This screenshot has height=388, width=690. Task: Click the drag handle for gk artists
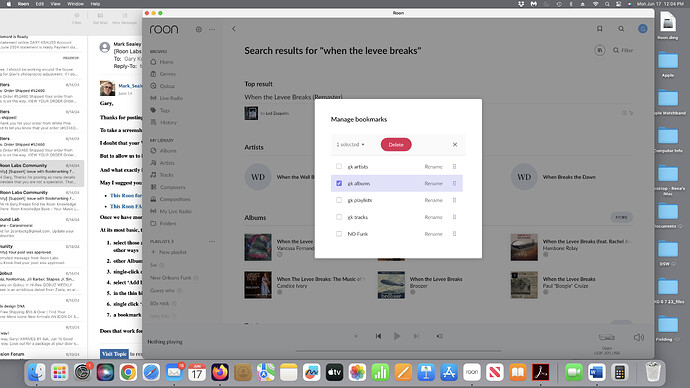coord(454,167)
